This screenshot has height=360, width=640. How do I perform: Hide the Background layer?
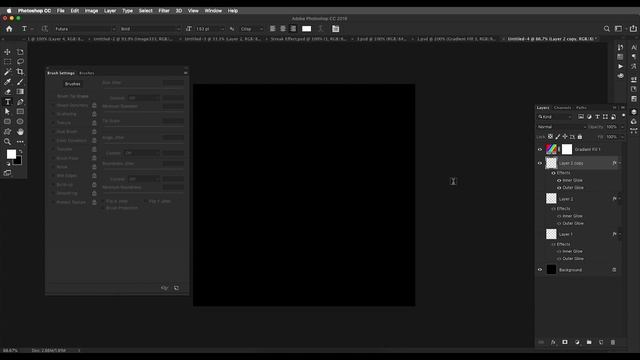(x=540, y=269)
